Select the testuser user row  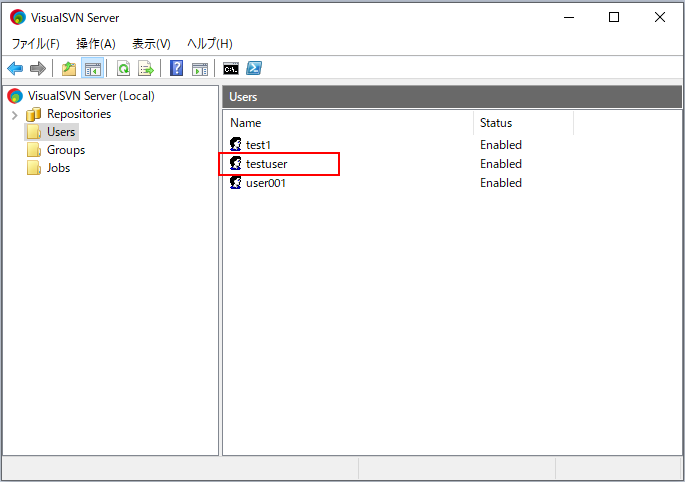pos(266,164)
